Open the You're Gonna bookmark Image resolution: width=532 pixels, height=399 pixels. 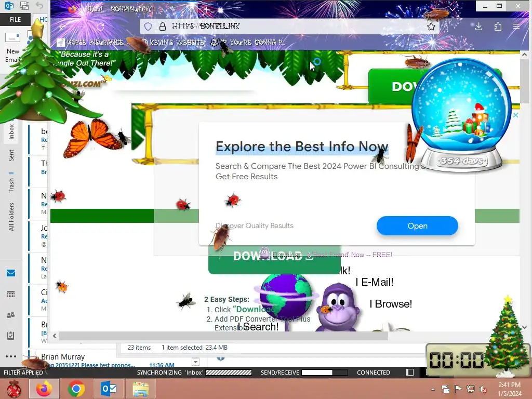point(248,42)
